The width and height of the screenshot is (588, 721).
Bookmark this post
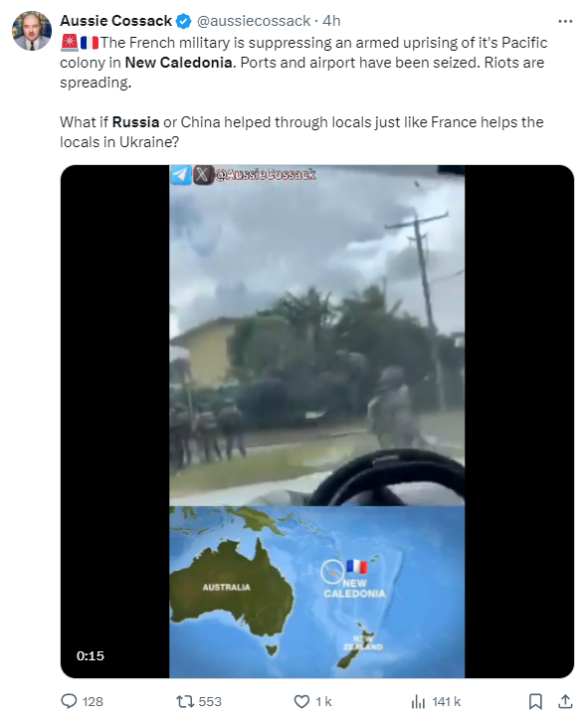[535, 701]
